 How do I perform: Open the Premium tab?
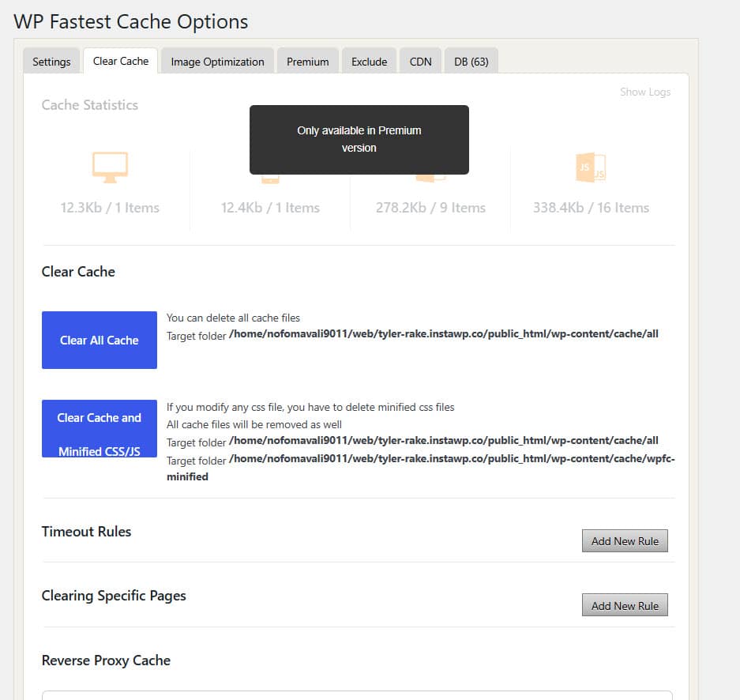308,62
